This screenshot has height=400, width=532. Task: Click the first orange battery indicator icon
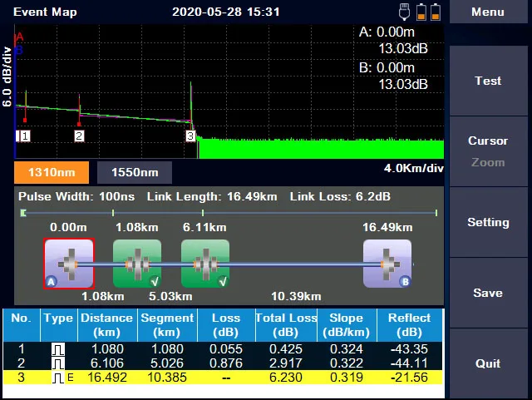(x=421, y=12)
